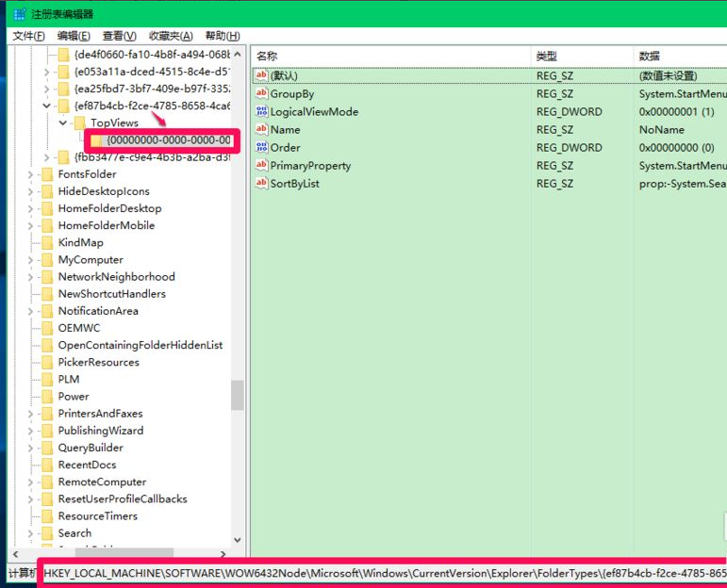The height and width of the screenshot is (588, 727).
Task: Sort values by the 名称 column header
Action: click(267, 56)
